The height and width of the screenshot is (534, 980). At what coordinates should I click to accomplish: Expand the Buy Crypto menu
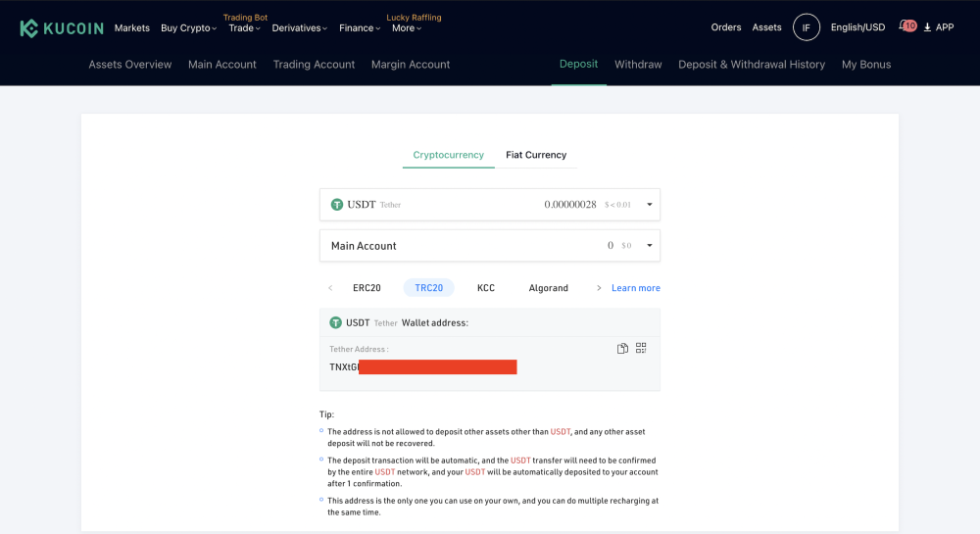pos(189,28)
